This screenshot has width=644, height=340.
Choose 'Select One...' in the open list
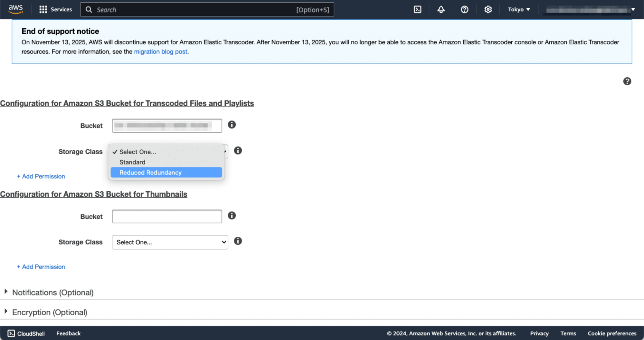[x=166, y=152]
